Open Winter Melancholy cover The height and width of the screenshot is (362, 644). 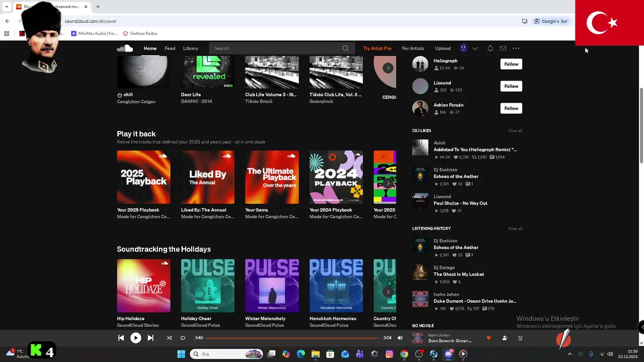272,286
